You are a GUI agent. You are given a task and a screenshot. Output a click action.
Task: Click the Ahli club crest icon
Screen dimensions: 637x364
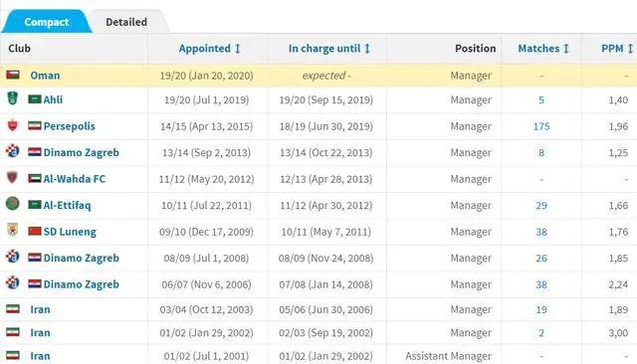click(13, 97)
